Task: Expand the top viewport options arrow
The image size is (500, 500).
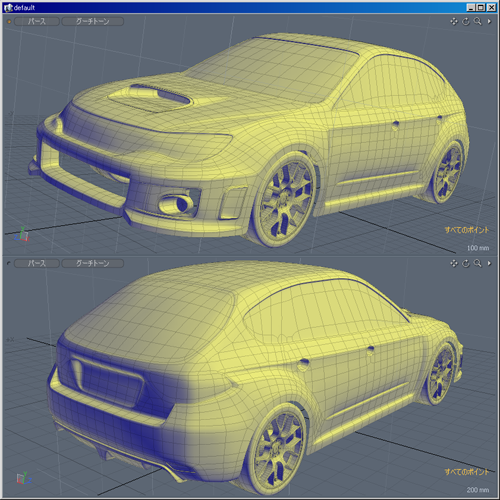Action: click(489, 22)
